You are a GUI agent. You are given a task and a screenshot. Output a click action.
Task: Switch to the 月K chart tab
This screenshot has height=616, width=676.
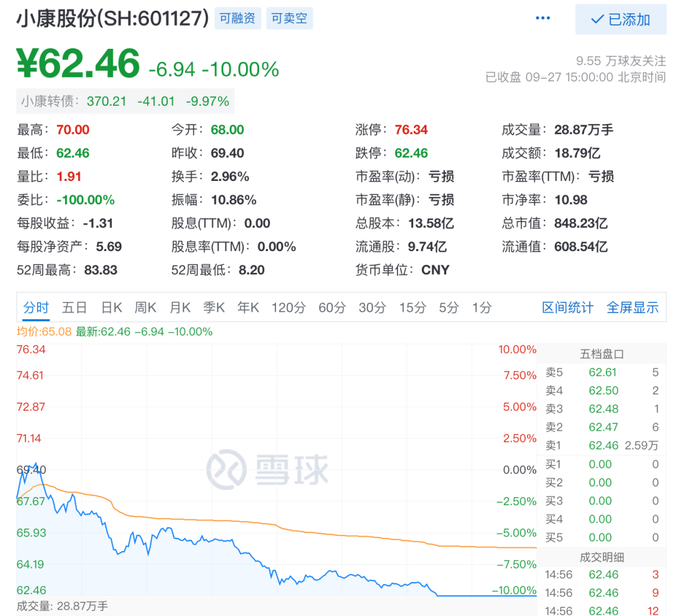click(x=180, y=308)
